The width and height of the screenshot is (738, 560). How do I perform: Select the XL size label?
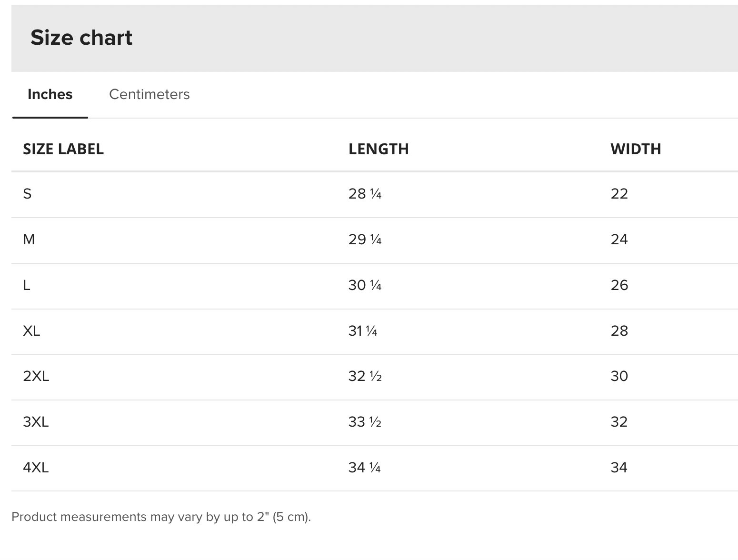click(x=31, y=331)
